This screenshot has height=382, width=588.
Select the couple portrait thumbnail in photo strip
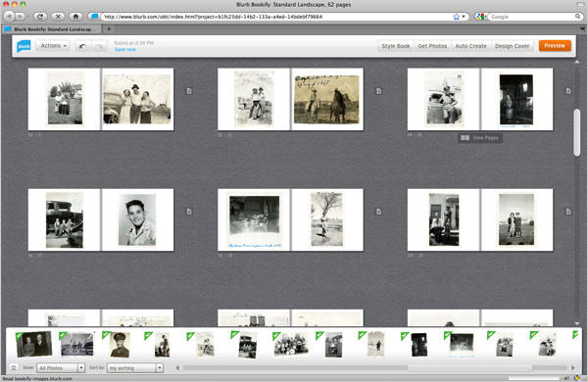coord(33,344)
